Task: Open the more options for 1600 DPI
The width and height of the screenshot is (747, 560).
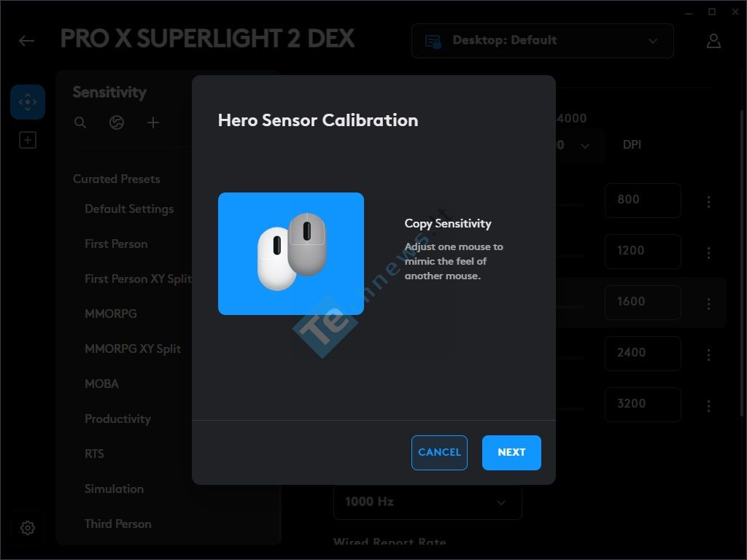Action: pyautogui.click(x=708, y=303)
